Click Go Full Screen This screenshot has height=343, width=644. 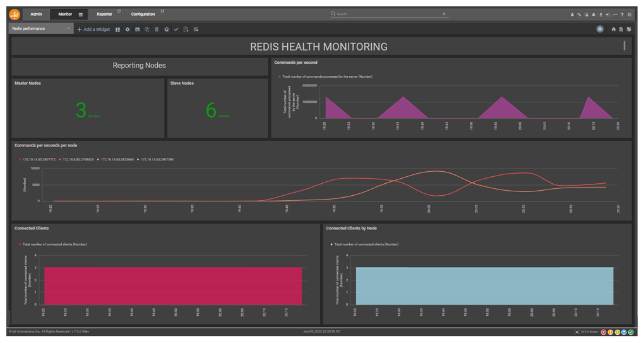587,332
